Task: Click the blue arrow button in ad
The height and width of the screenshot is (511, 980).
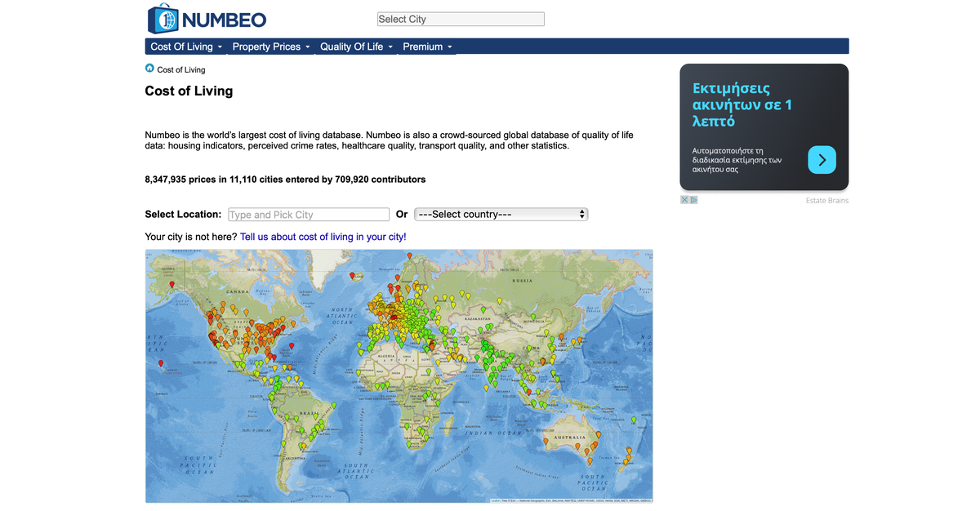Action: tap(822, 160)
